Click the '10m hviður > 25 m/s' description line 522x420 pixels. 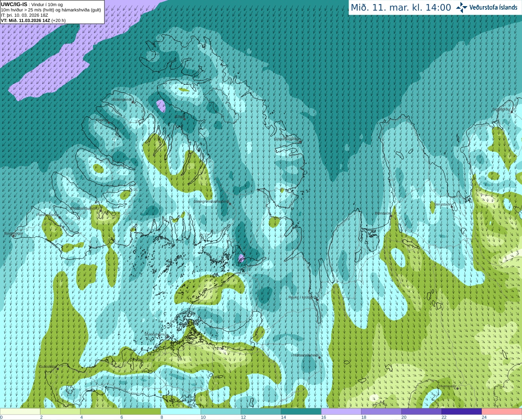51,10
